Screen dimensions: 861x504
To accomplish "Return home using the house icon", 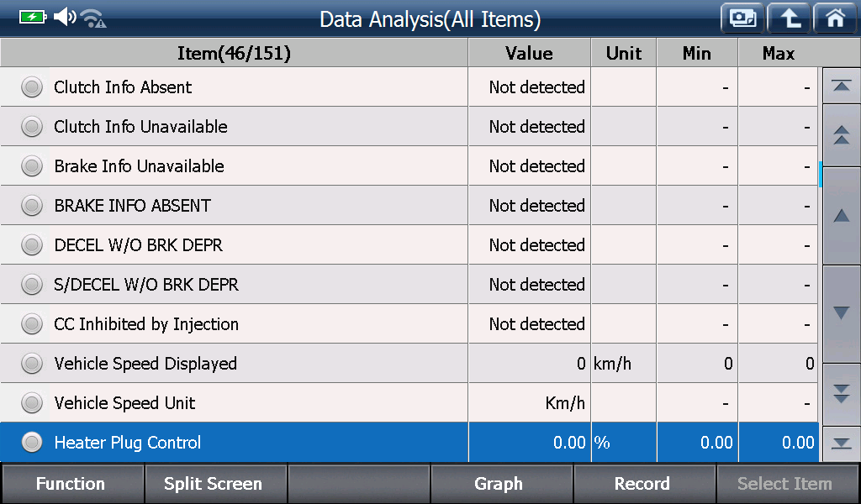I will [x=835, y=18].
